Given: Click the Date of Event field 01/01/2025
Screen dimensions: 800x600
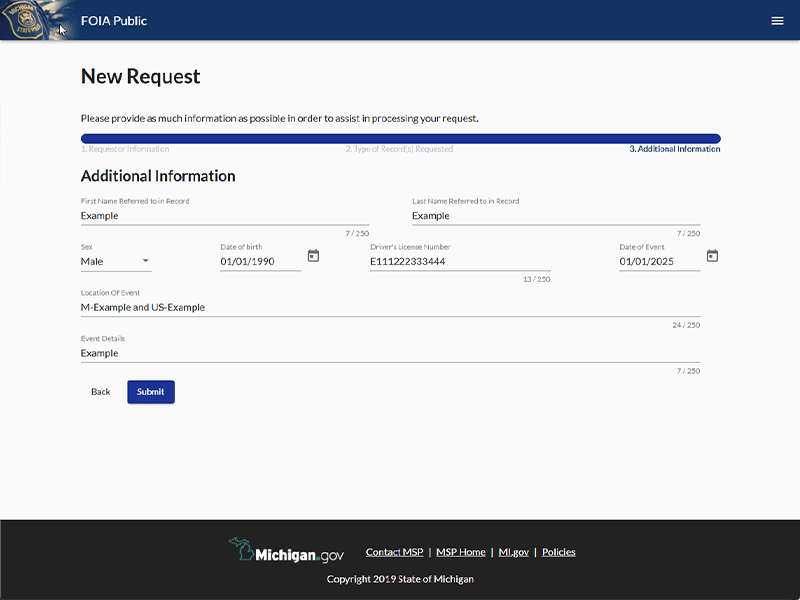Looking at the screenshot, I should click(659, 261).
